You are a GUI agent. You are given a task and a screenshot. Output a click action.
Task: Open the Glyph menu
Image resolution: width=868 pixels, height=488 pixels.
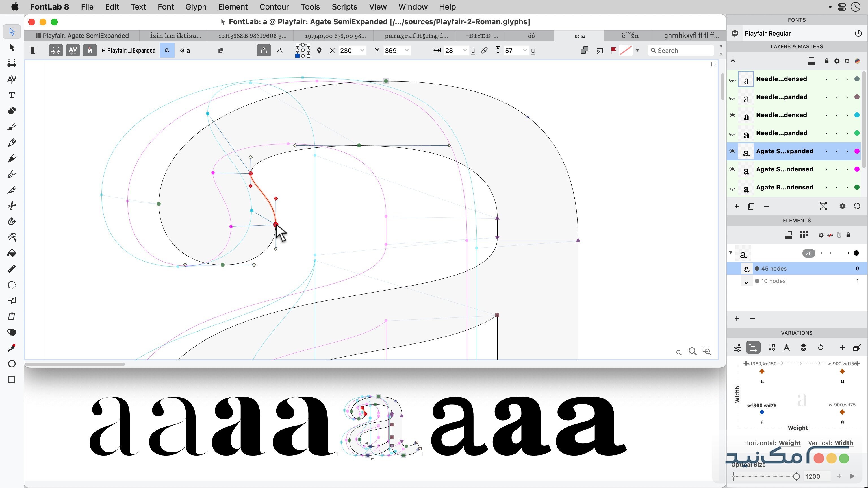coord(196,7)
